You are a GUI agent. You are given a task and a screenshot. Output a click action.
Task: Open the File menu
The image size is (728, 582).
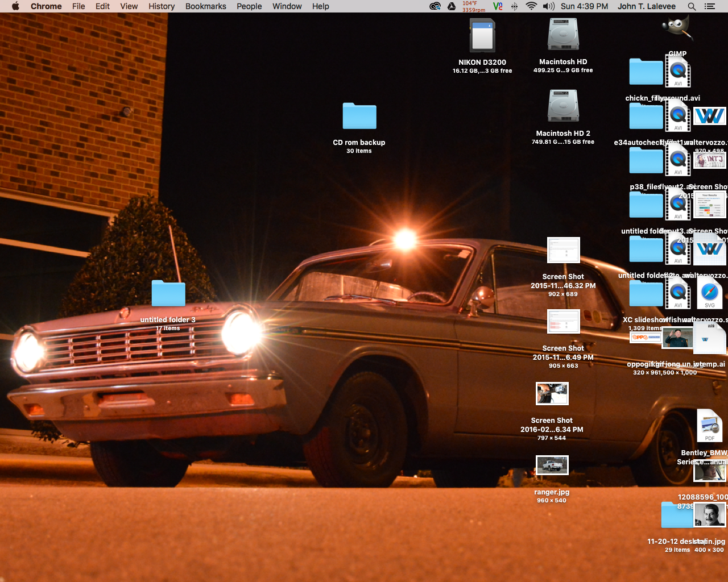(78, 6)
